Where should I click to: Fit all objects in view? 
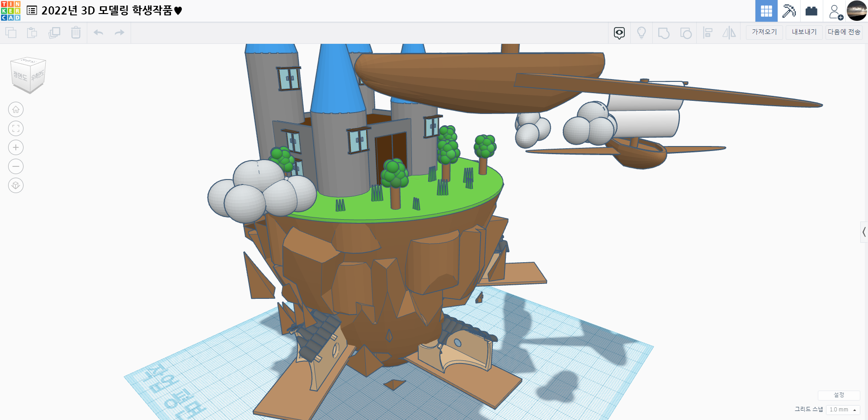[x=16, y=128]
